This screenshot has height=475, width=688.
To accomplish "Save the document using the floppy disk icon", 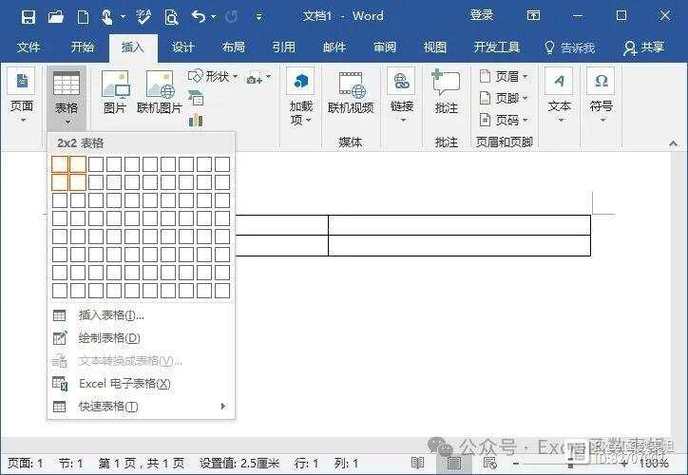I will click(28, 17).
